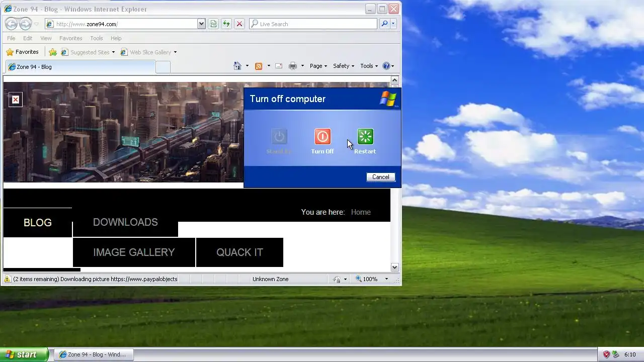Click the Internet Explorer title bar icon
This screenshot has width=644, height=362.
(x=8, y=9)
